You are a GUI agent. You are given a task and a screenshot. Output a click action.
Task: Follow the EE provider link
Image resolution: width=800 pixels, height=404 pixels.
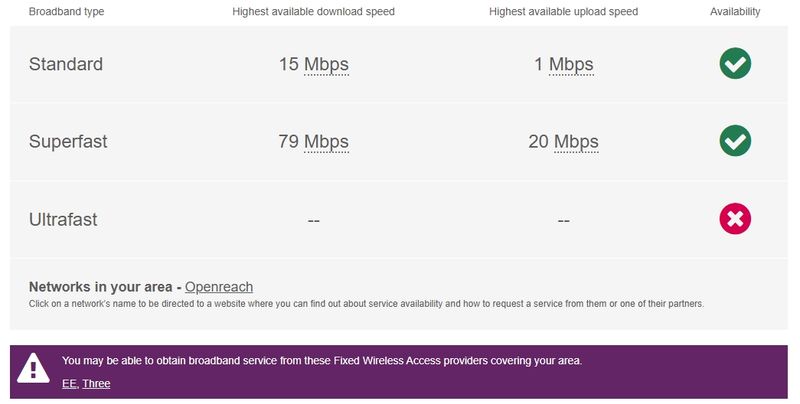pyautogui.click(x=69, y=384)
